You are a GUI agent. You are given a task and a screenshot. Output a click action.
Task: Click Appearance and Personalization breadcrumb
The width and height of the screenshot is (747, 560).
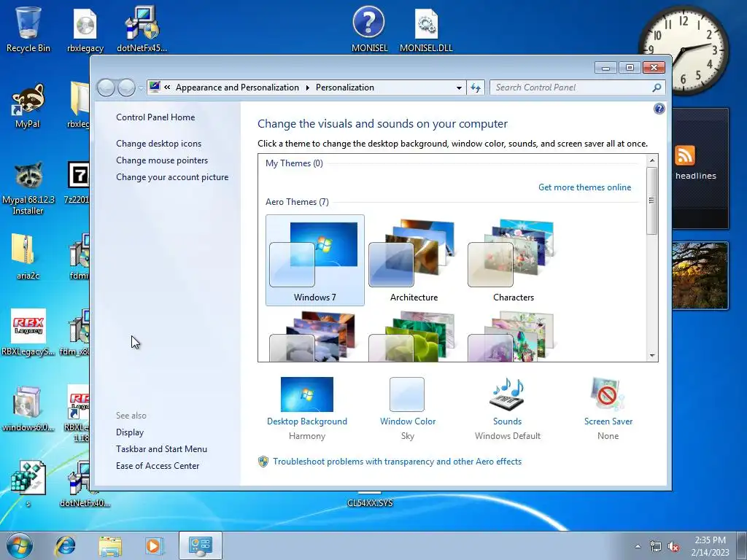pyautogui.click(x=237, y=87)
